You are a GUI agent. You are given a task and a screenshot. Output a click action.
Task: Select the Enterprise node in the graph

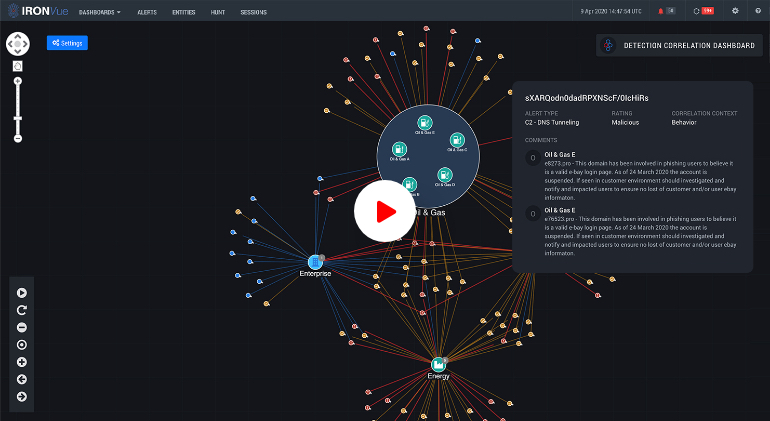coord(316,262)
